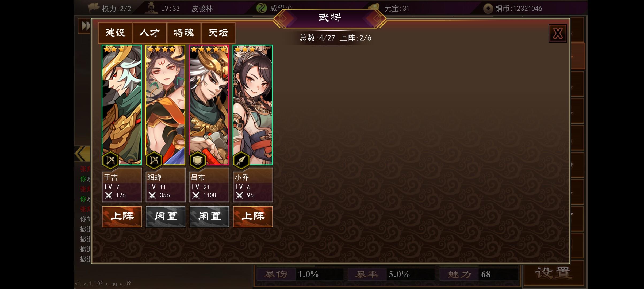Click the archer class icon on 貂蝉's card
This screenshot has height=289, width=644.
point(154,161)
